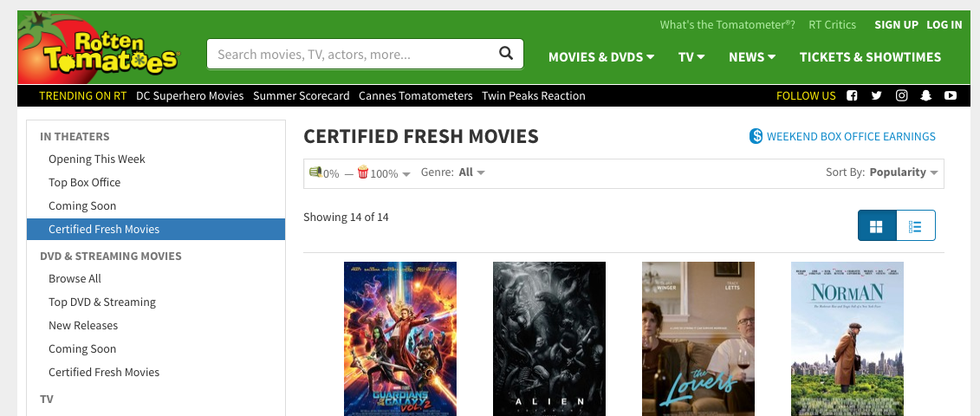This screenshot has width=980, height=416.
Task: Expand the News menu
Action: [752, 57]
